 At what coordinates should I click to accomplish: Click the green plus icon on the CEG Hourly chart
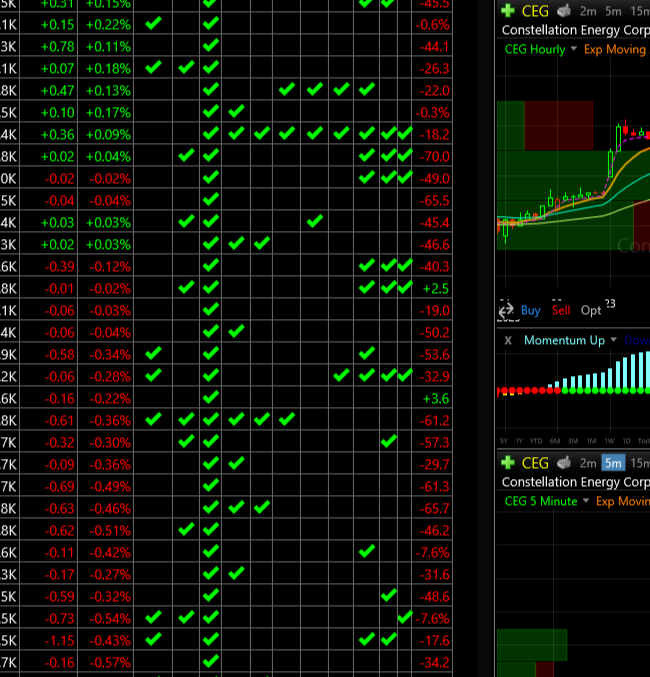(x=508, y=10)
